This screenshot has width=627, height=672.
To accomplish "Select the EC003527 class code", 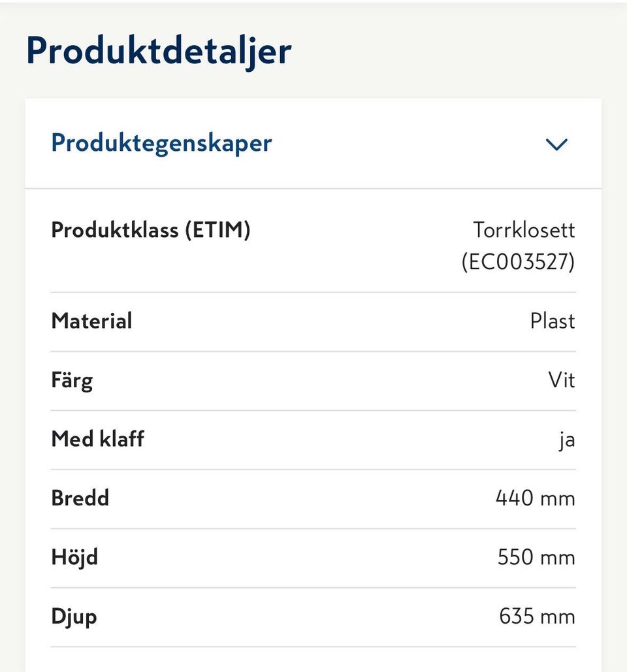I will [x=518, y=262].
